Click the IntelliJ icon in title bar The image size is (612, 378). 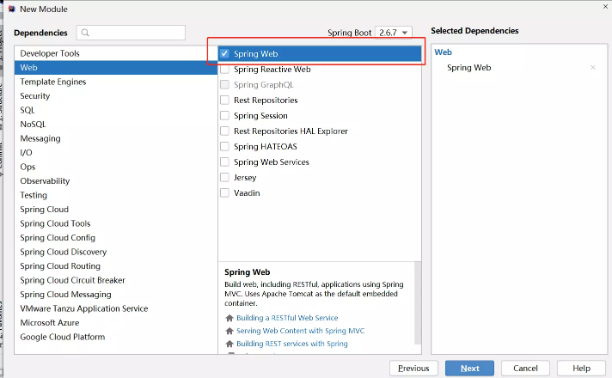click(x=12, y=9)
